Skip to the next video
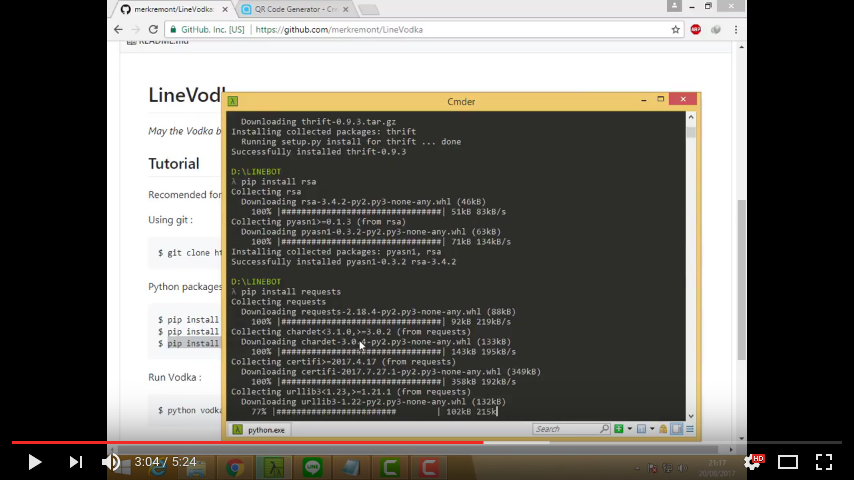The width and height of the screenshot is (854, 480). tap(76, 462)
